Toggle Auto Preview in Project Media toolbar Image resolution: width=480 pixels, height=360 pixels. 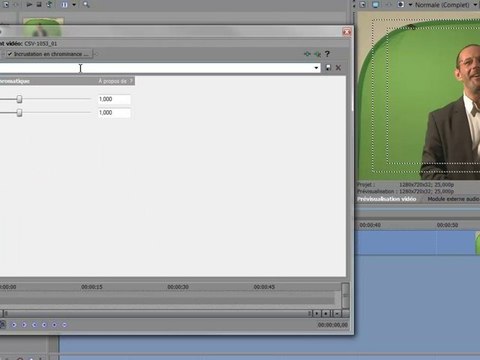pyautogui.click(x=49, y=5)
